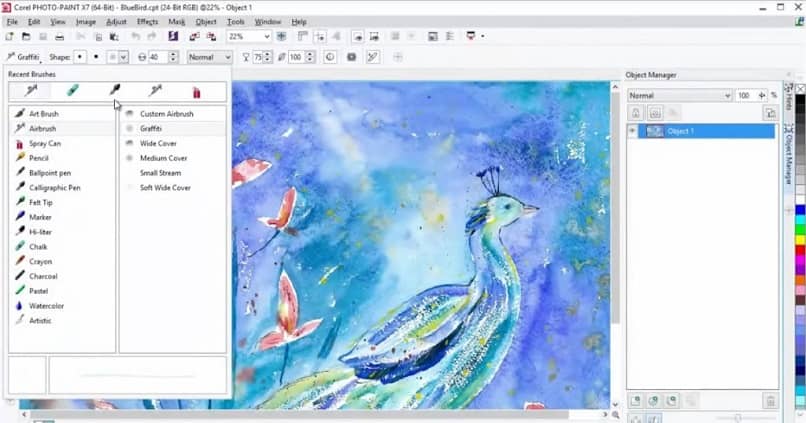The image size is (806, 423).
Task: Click the delete trash icon in Object Manager
Action: pyautogui.click(x=770, y=400)
